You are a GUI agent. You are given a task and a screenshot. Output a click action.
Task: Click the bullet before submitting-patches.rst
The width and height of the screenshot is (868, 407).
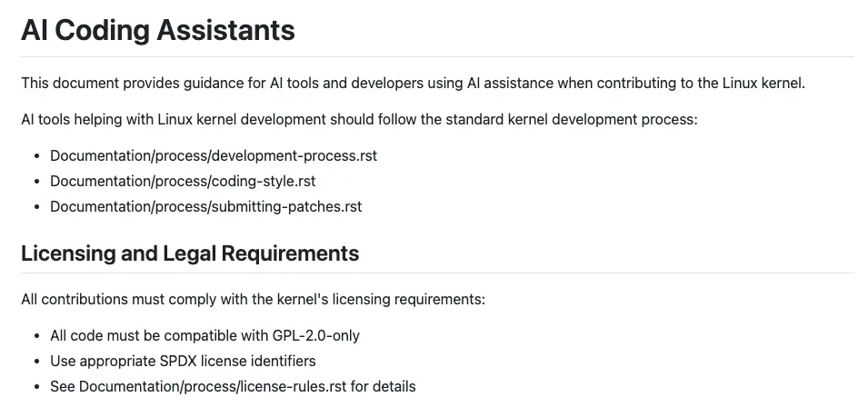pos(37,207)
